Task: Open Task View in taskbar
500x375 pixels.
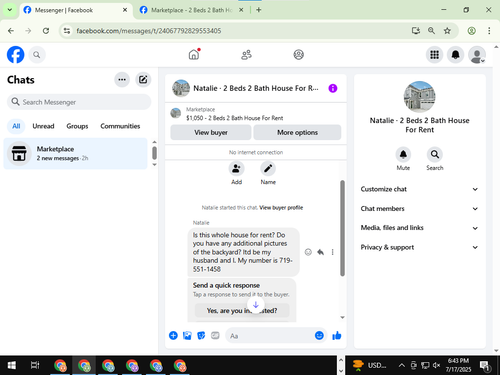Action: point(35,365)
